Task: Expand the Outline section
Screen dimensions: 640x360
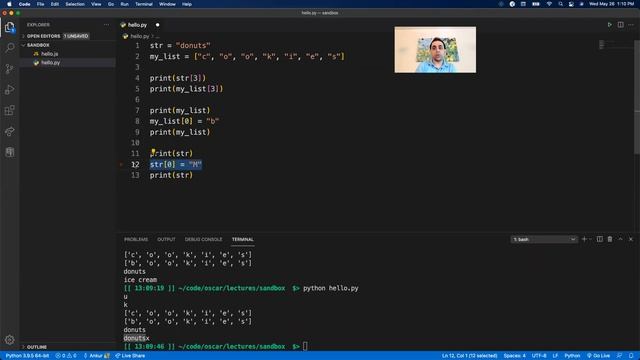Action: click(37, 347)
